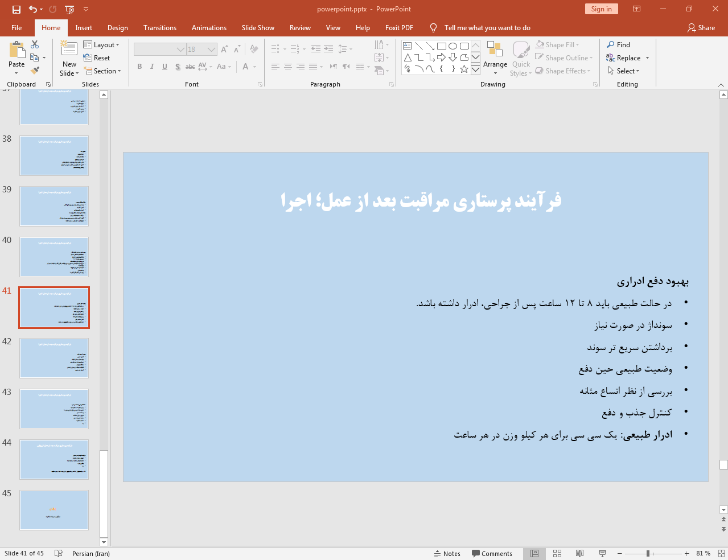This screenshot has height=560, width=728.
Task: Click Find in Editing group
Action: pos(618,44)
